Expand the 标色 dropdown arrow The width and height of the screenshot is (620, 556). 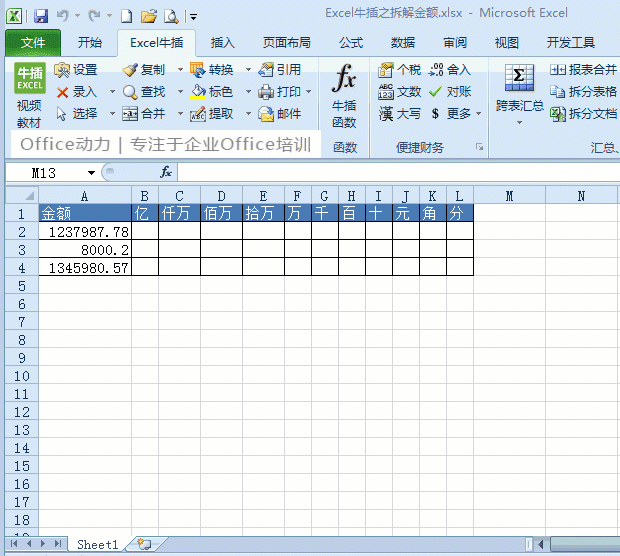tap(248, 92)
